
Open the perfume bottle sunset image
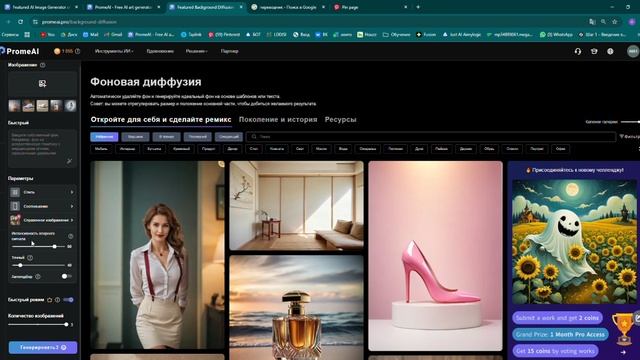(x=296, y=307)
